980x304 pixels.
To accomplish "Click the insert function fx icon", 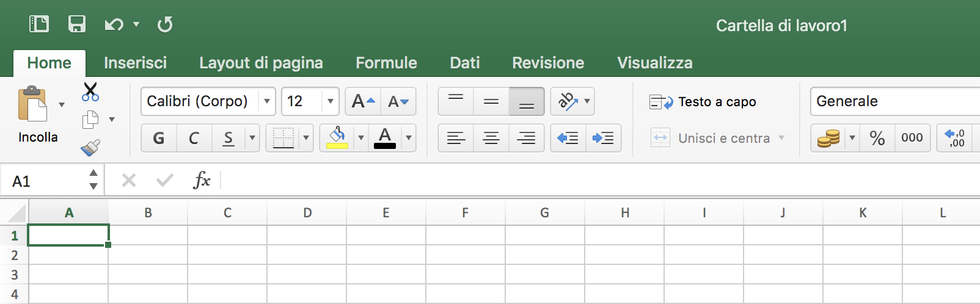I will (202, 181).
